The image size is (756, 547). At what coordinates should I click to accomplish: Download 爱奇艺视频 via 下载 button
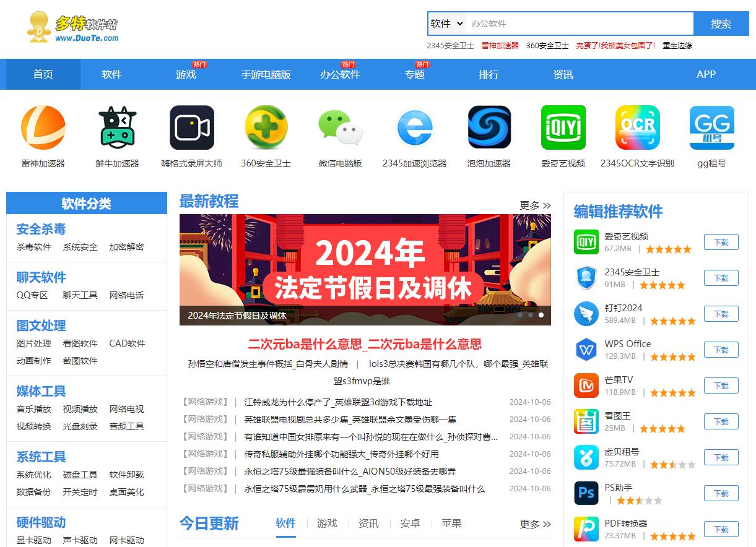pyautogui.click(x=721, y=242)
